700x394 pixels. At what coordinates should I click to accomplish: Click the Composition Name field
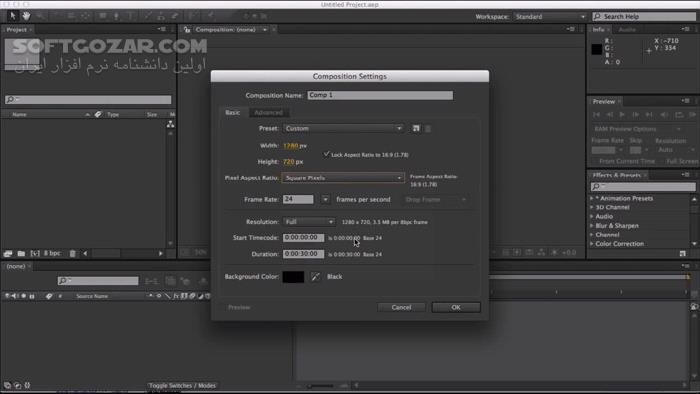click(x=380, y=95)
